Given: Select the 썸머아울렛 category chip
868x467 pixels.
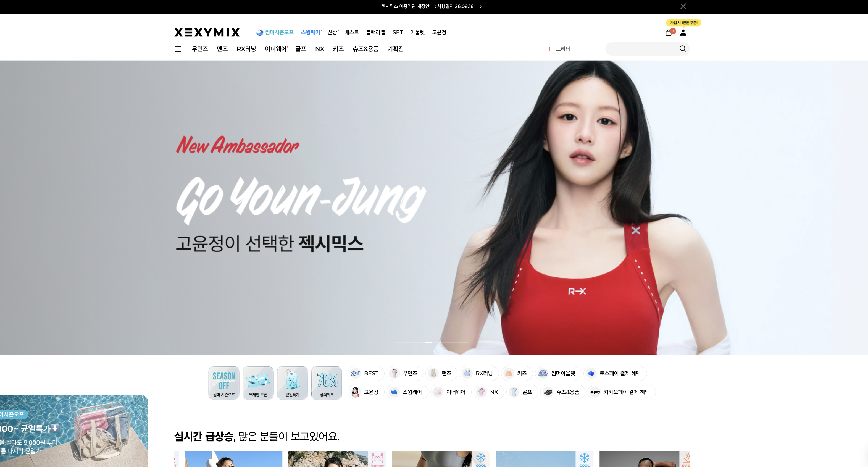Looking at the screenshot, I should [558, 373].
